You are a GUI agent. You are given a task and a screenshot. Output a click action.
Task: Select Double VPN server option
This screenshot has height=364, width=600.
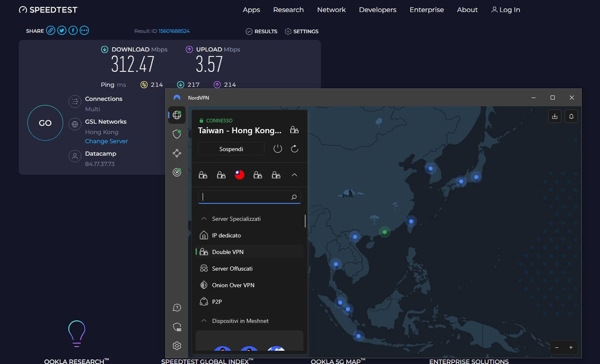pyautogui.click(x=250, y=252)
